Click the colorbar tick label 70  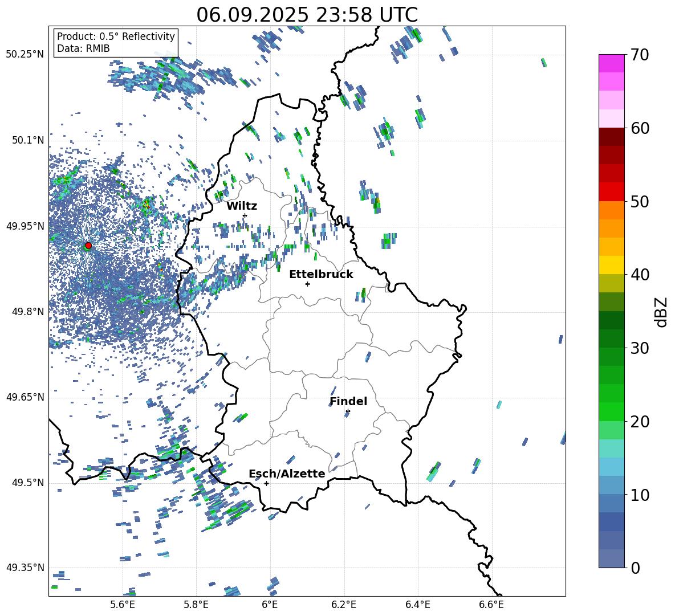[640, 55]
